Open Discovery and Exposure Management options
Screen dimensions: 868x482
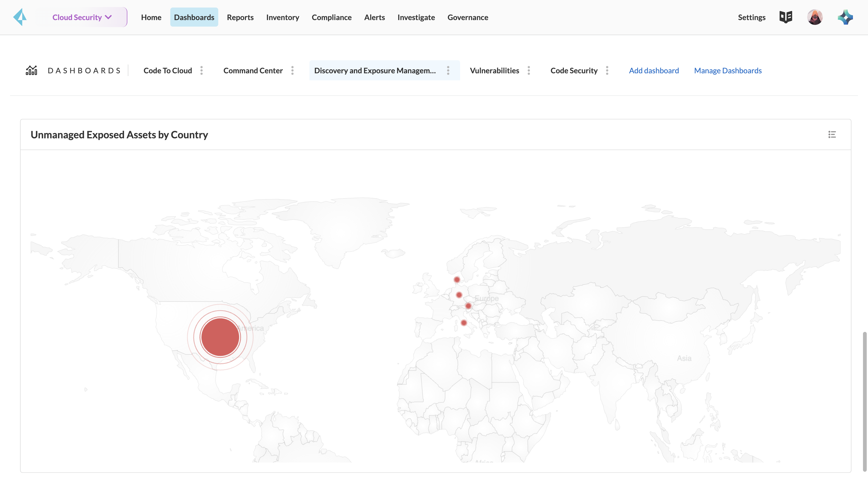point(448,70)
